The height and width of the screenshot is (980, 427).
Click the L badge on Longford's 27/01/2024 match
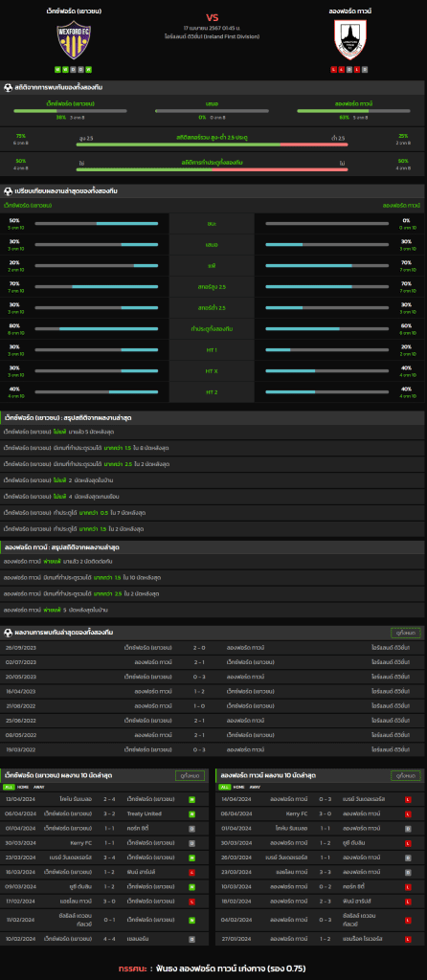coord(408,939)
